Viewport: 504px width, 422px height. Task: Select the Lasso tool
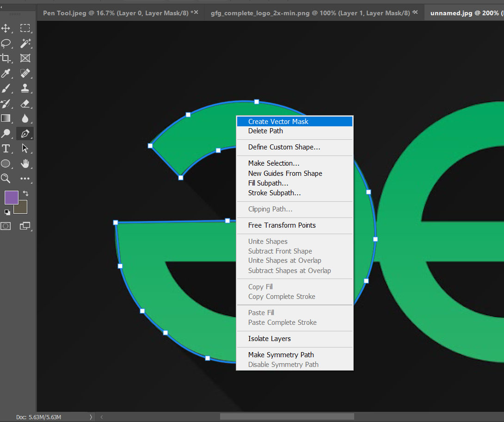click(x=6, y=43)
